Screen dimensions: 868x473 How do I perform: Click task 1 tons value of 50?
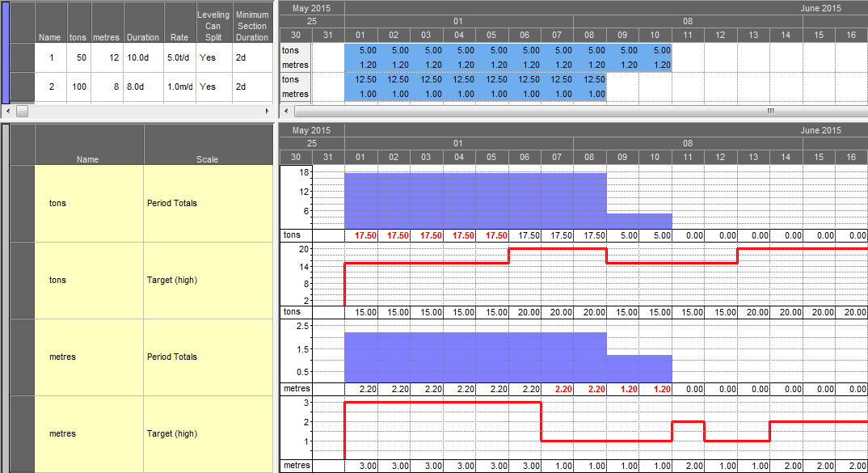pos(78,58)
